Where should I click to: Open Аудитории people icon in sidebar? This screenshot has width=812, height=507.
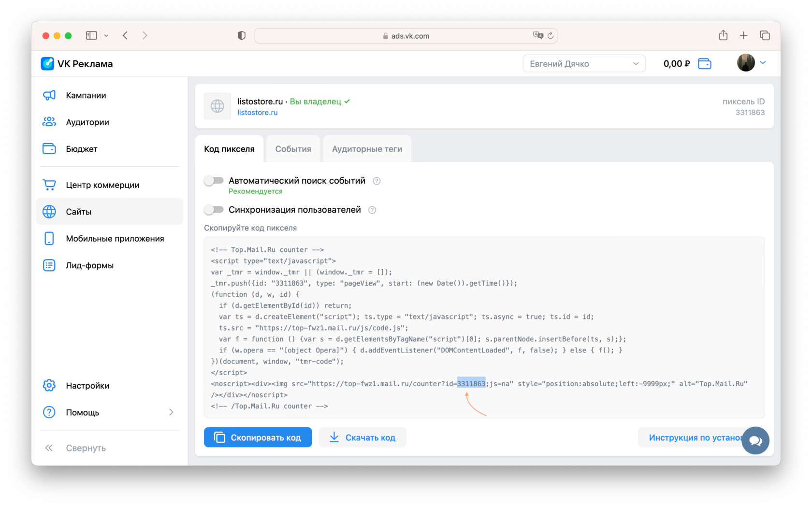pos(49,122)
